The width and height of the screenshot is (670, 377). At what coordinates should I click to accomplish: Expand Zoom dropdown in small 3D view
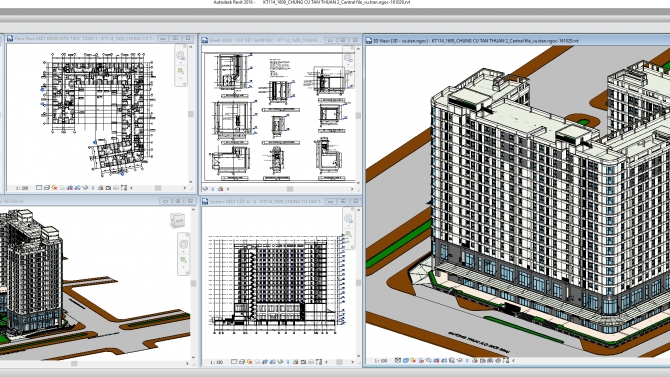pos(183,268)
